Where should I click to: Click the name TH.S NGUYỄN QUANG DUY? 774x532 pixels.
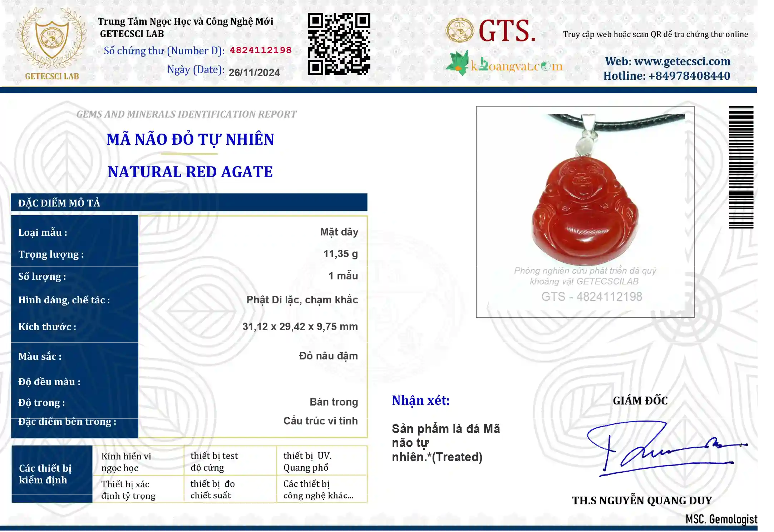(642, 501)
